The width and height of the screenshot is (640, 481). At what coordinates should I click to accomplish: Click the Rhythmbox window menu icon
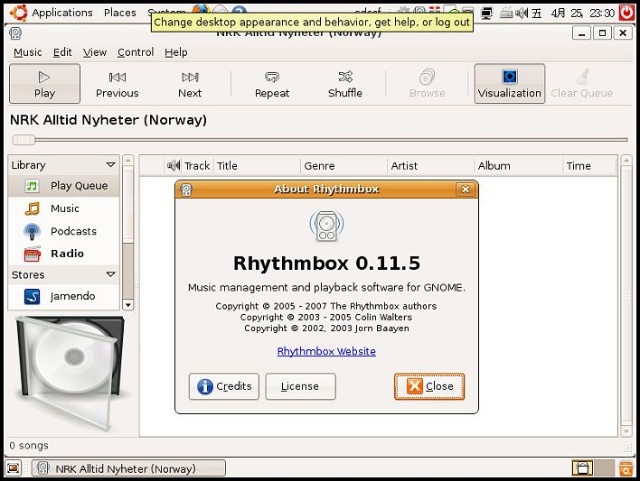click(x=16, y=33)
